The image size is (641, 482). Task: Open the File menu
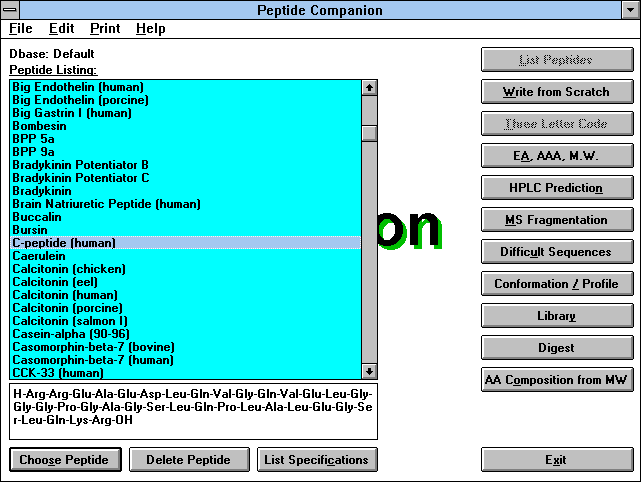(20, 29)
